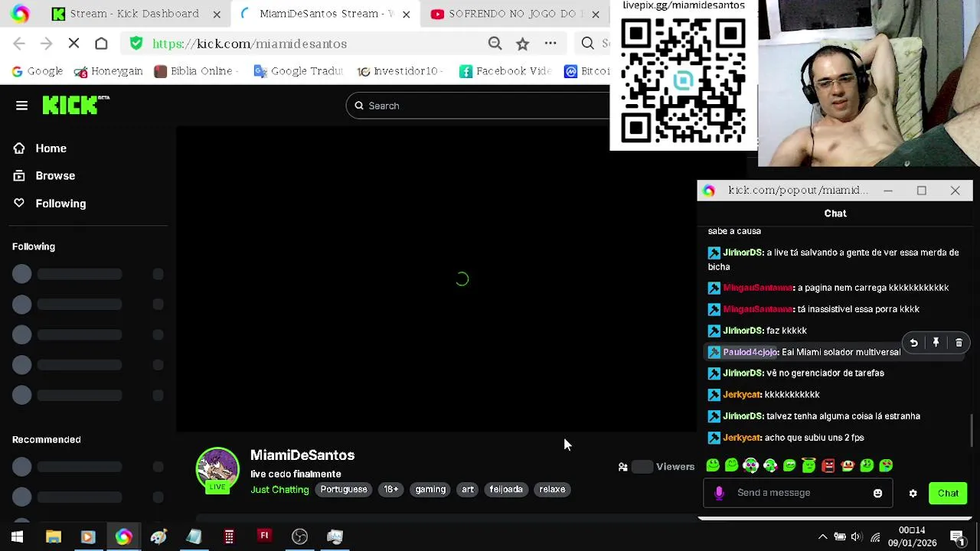Open the emoji picker in chat input
The width and height of the screenshot is (980, 551).
(877, 493)
